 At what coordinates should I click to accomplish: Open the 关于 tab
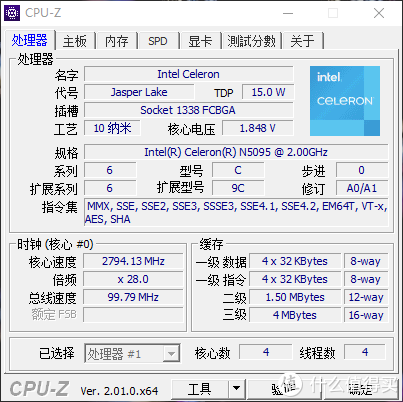pos(302,41)
